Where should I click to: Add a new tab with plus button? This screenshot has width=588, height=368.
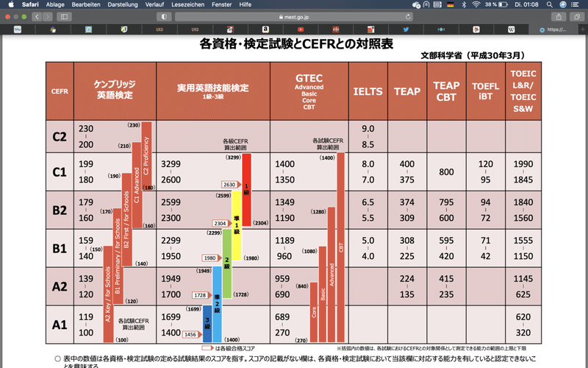tap(583, 29)
